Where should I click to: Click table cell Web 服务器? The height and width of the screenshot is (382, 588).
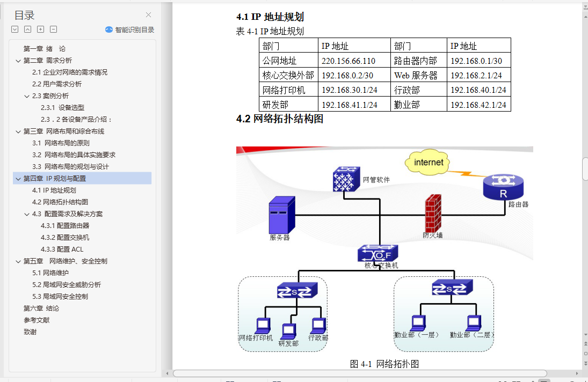[x=418, y=75]
